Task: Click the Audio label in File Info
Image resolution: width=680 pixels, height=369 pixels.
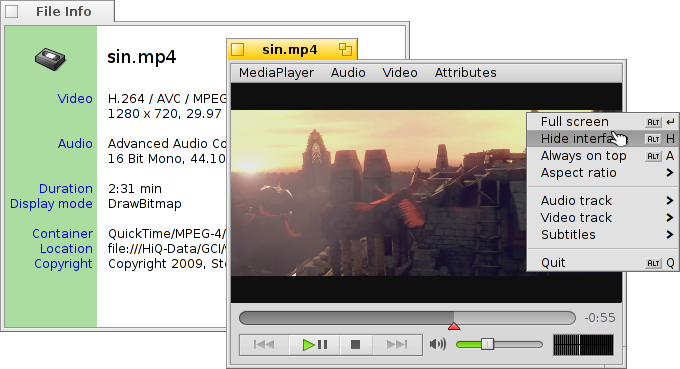Action: pyautogui.click(x=75, y=144)
